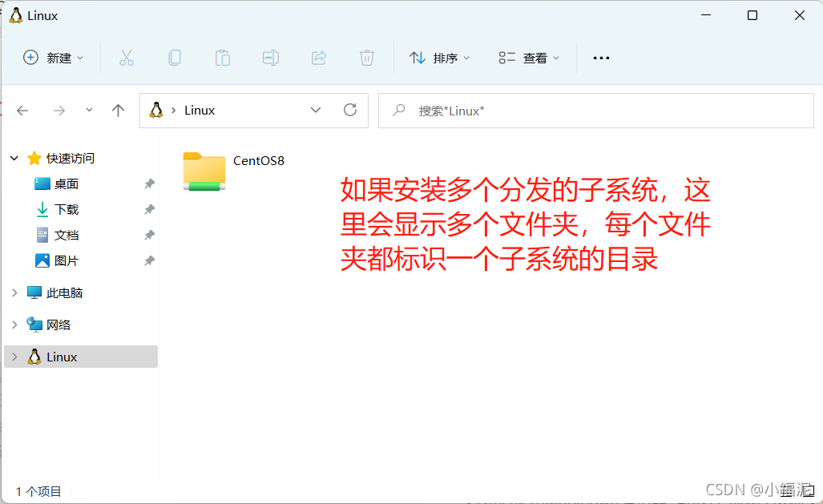Select 桌面 (Desktop) in the sidebar

pyautogui.click(x=66, y=184)
